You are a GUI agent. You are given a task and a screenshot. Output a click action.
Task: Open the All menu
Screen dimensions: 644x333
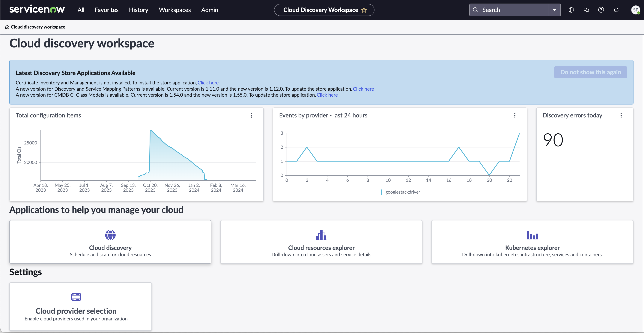(81, 10)
